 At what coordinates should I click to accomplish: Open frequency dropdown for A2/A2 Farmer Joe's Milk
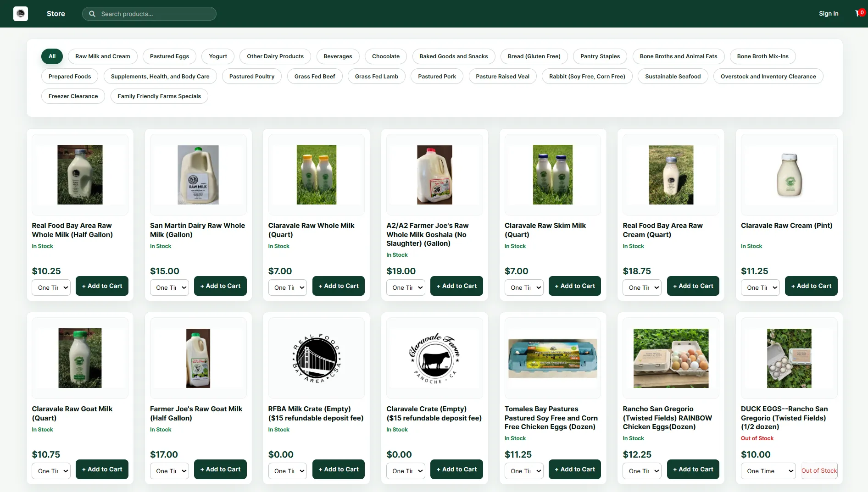[x=406, y=287]
